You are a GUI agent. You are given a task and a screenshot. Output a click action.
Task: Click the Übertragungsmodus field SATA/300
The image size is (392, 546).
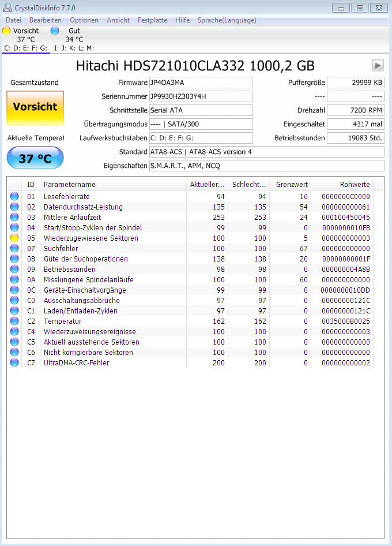[201, 124]
